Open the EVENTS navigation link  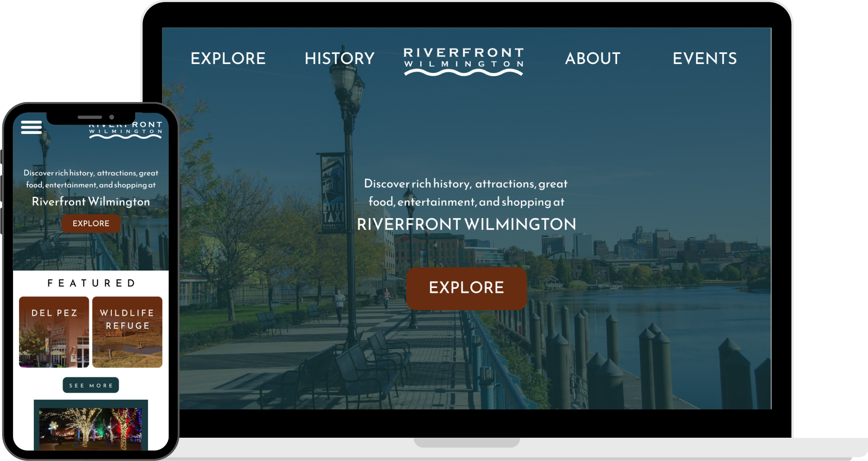pyautogui.click(x=704, y=59)
